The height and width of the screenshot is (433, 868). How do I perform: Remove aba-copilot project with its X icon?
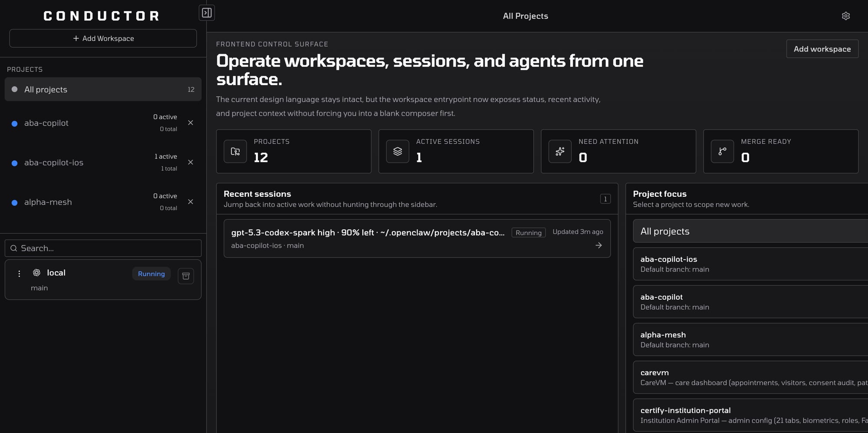pos(191,123)
